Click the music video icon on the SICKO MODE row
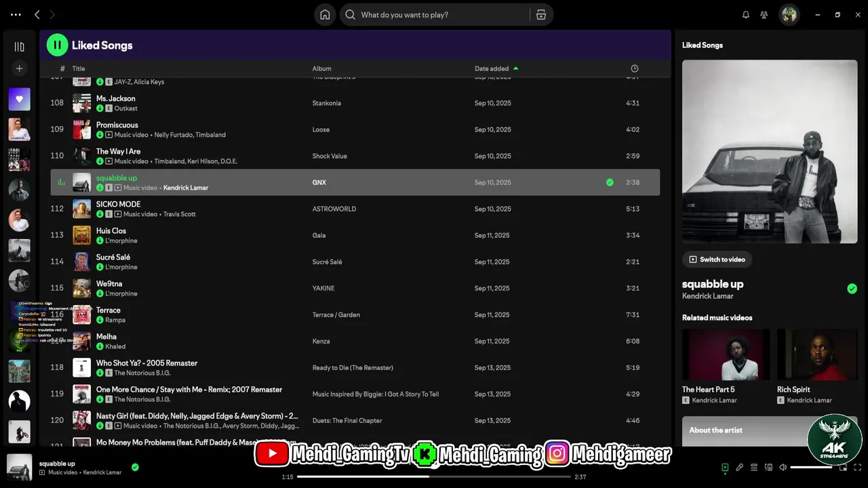 [117, 214]
